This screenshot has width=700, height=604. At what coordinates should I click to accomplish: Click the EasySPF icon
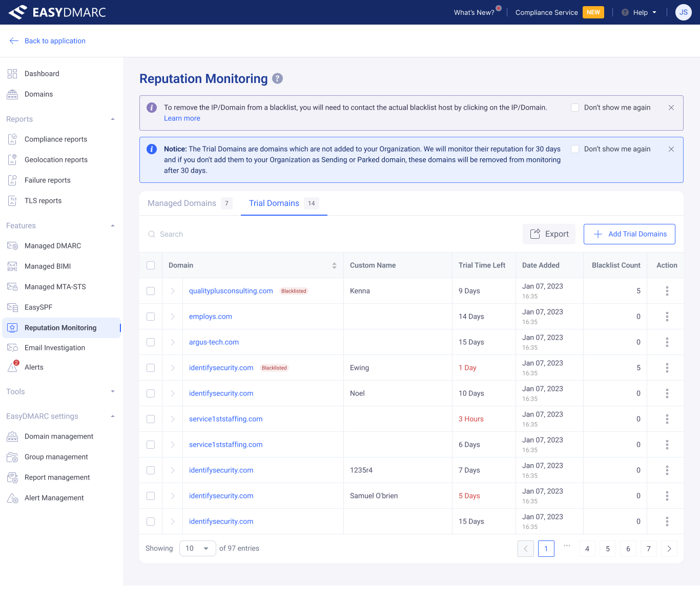tap(12, 307)
